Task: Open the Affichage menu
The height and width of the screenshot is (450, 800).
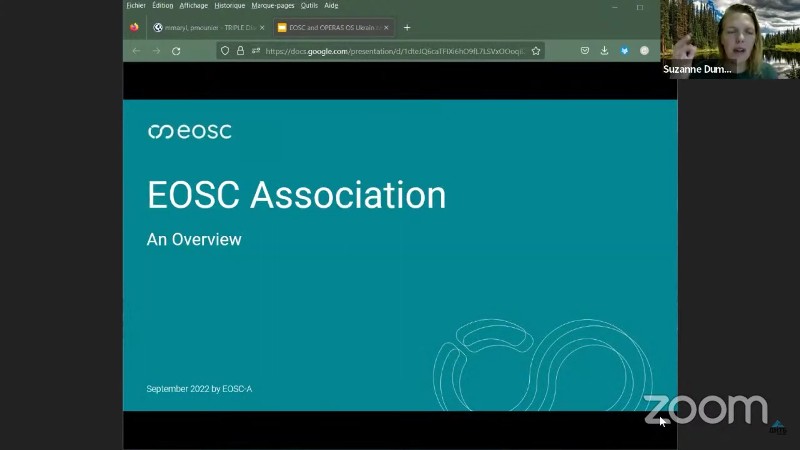Action: (194, 5)
